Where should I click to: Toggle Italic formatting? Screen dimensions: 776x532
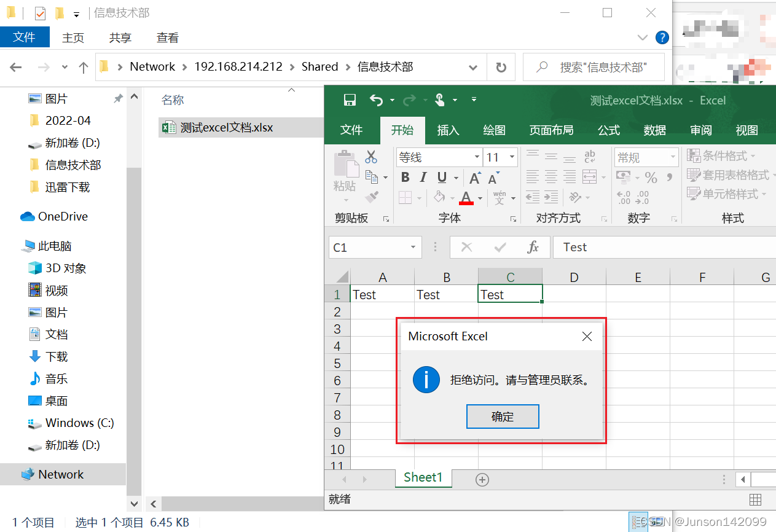(x=423, y=178)
